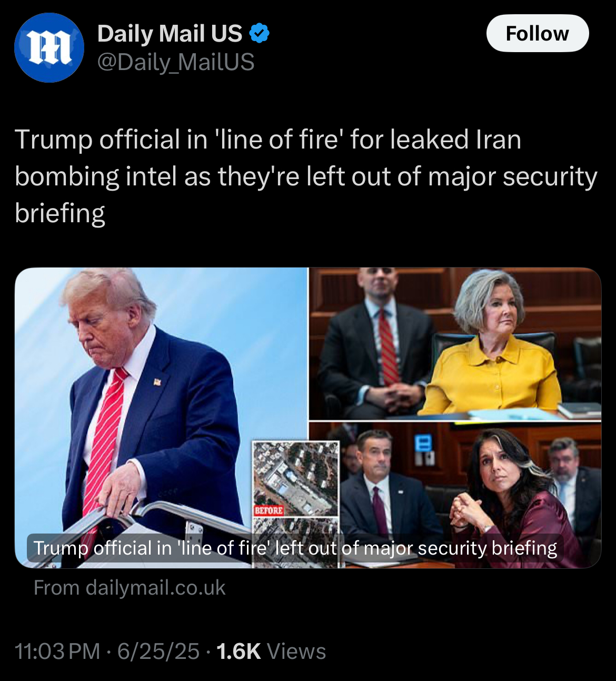Click the red BEFORE label
616x681 pixels.
269,510
